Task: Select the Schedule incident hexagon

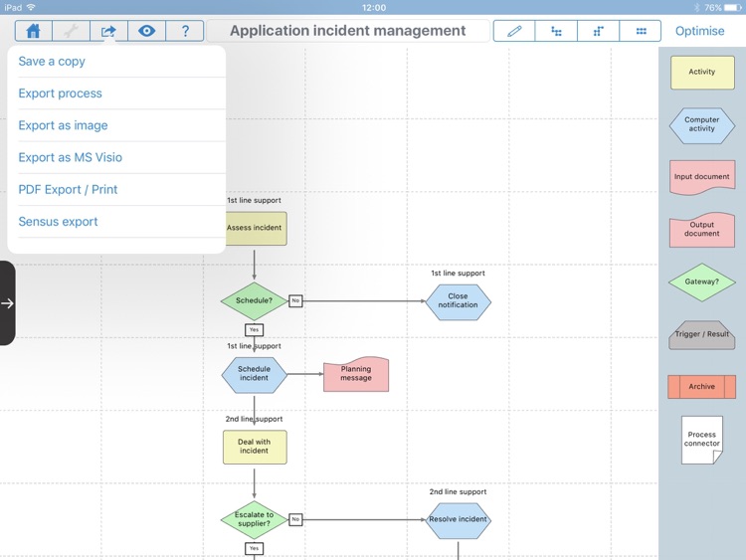Action: [254, 375]
